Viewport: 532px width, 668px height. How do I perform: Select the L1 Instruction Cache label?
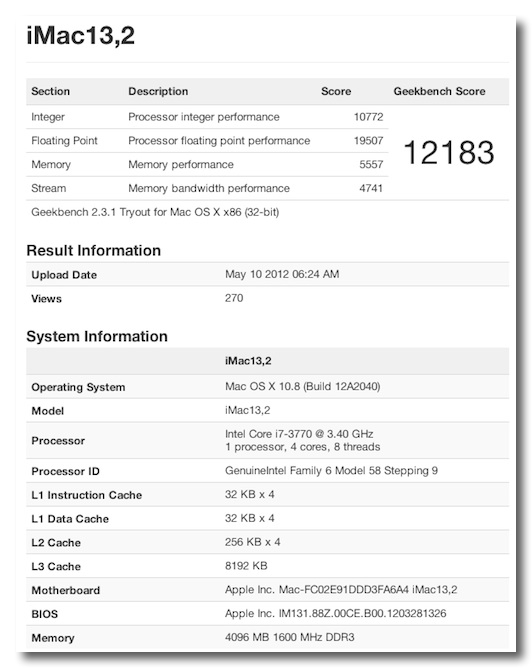86,495
